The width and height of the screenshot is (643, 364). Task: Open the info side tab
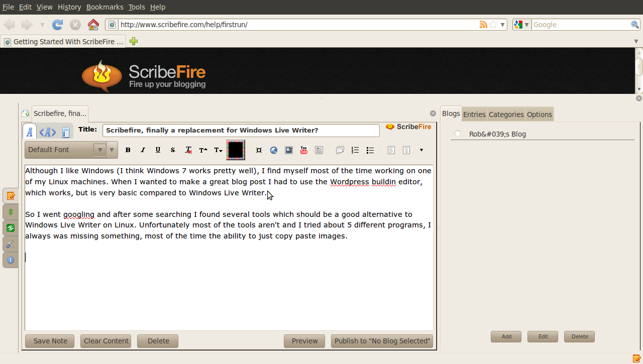pos(11,260)
